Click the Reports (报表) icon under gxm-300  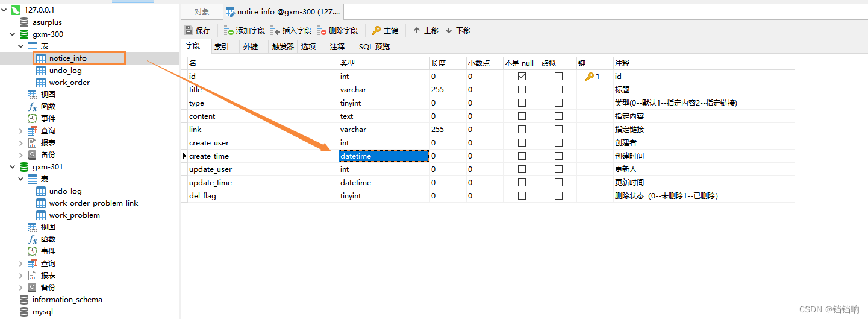tap(33, 143)
